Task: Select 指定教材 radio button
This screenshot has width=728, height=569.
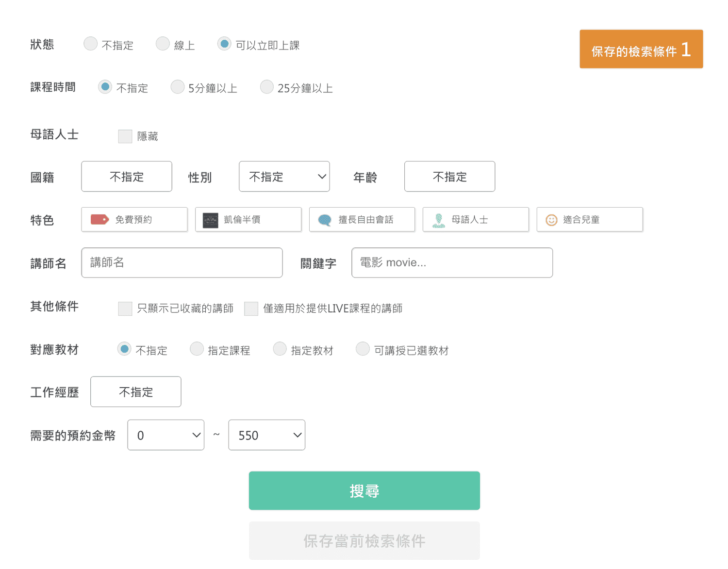Action: point(280,349)
